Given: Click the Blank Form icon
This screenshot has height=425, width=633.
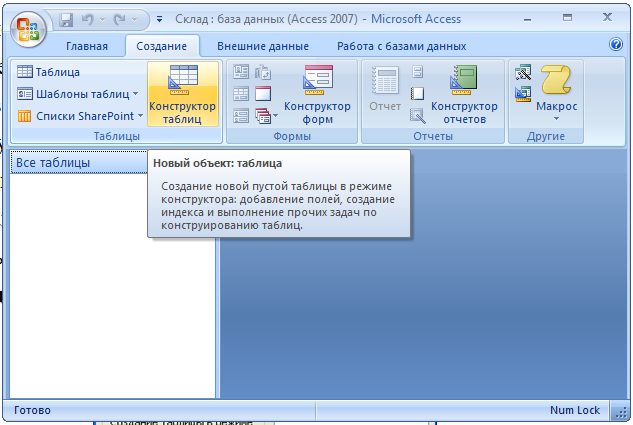Looking at the screenshot, I should 263,94.
